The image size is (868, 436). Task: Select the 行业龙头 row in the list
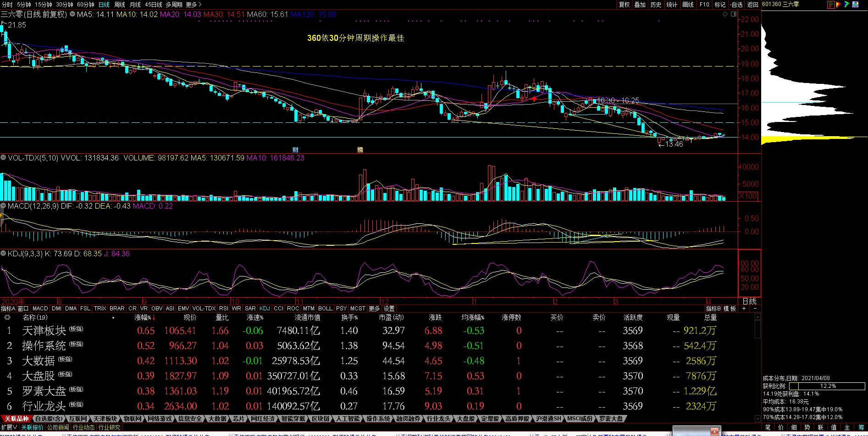[x=377, y=406]
